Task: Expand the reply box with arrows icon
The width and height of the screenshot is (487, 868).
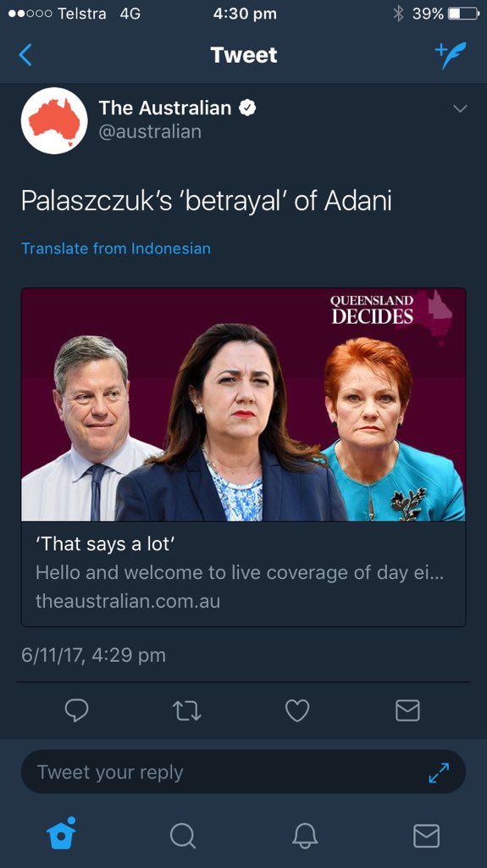Action: [x=439, y=772]
